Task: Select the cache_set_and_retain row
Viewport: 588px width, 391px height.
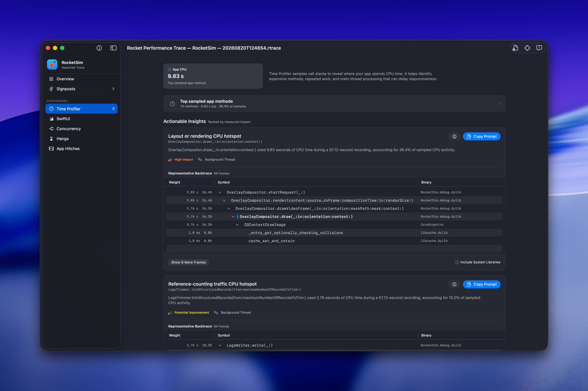Action: point(334,241)
